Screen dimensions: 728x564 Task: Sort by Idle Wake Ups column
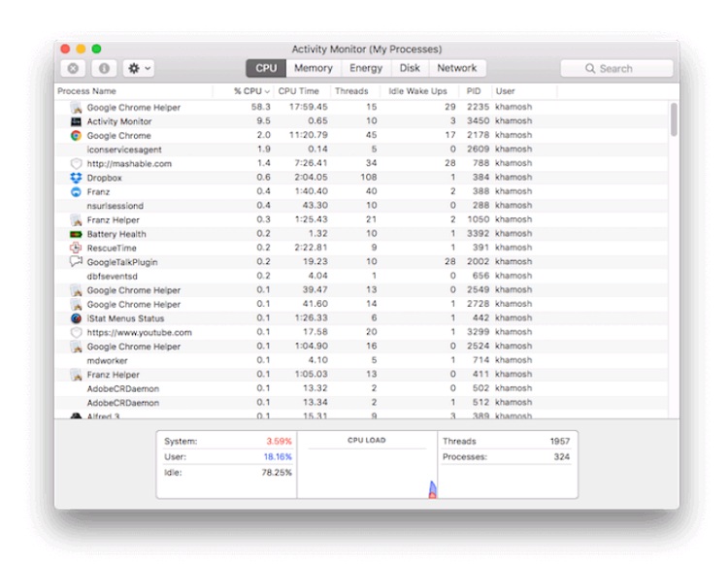click(417, 91)
